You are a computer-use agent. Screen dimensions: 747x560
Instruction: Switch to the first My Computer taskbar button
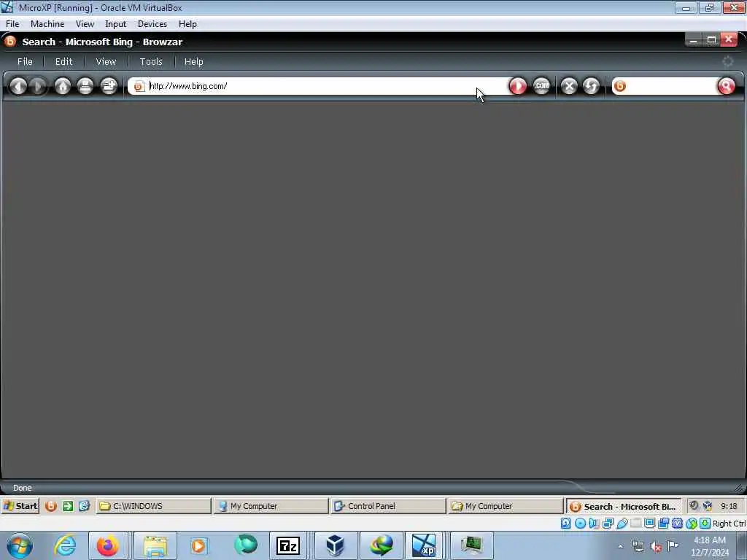[271, 506]
